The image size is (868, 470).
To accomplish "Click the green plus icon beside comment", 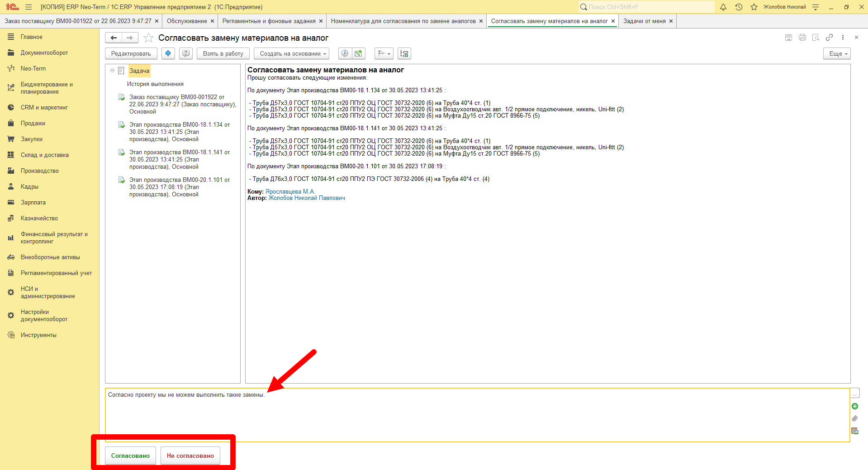I will click(x=855, y=406).
